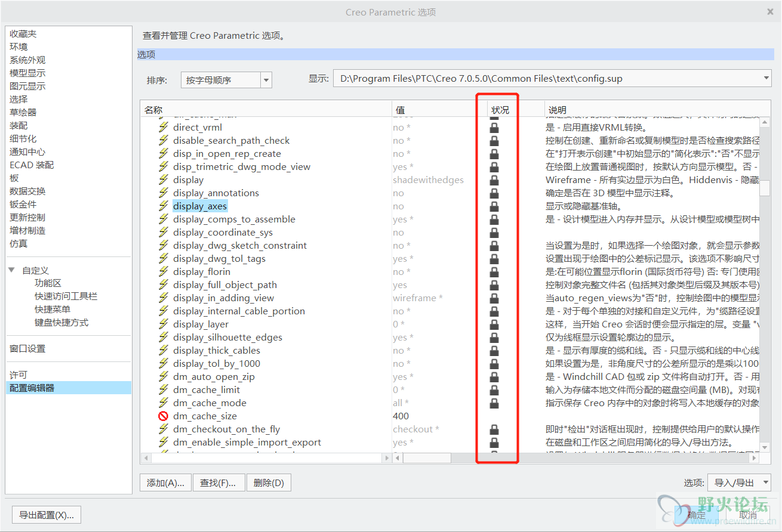Select the 草绘器 category

[x=23, y=112]
